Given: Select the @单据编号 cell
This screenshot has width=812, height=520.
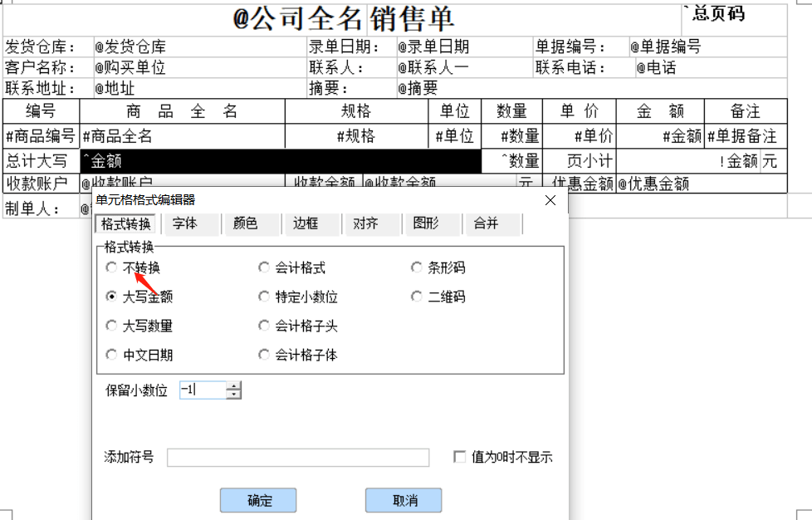Looking at the screenshot, I should click(708, 47).
